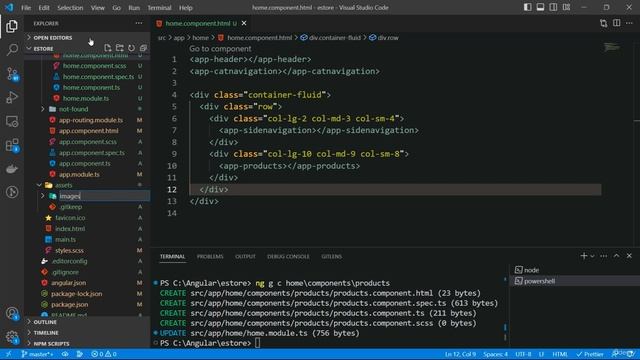Open the Accounts menu icon
The width and height of the screenshot is (640, 360).
pyautogui.click(x=12, y=313)
